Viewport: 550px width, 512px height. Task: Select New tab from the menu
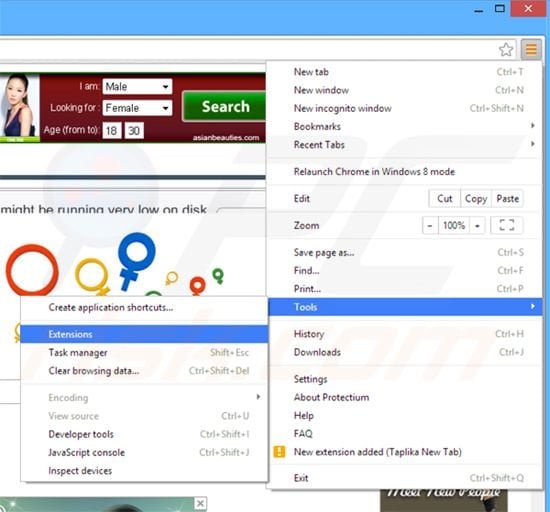[x=404, y=72]
